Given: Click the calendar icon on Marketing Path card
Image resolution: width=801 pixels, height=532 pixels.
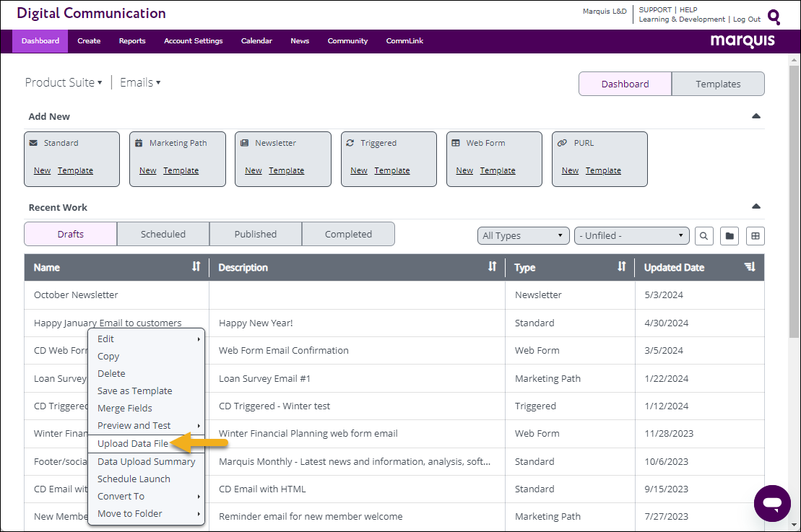Looking at the screenshot, I should point(139,143).
